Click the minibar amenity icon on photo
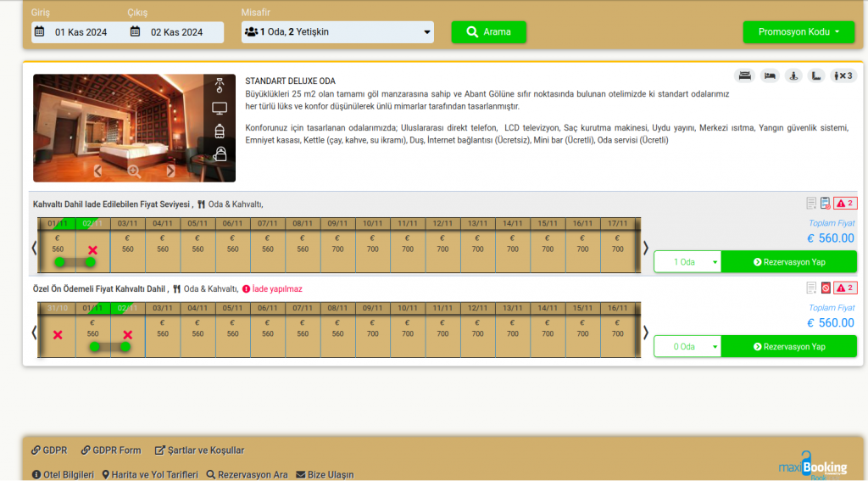This screenshot has width=868, height=481. (x=220, y=131)
